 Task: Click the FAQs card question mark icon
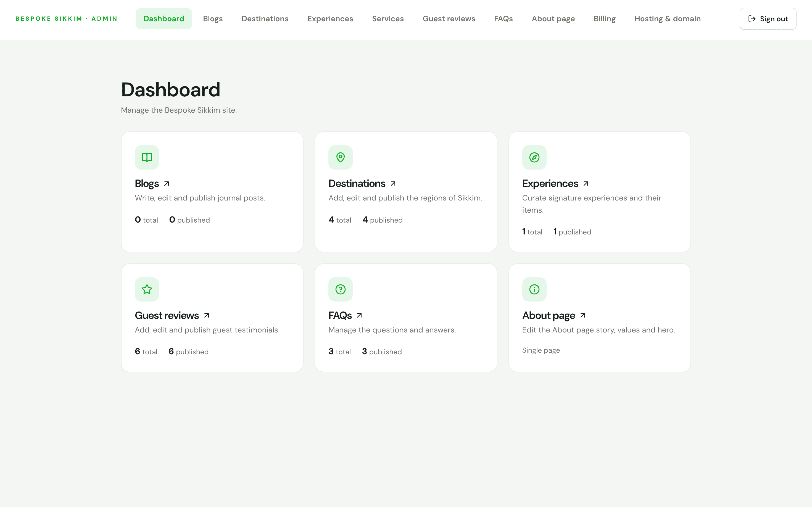(341, 289)
